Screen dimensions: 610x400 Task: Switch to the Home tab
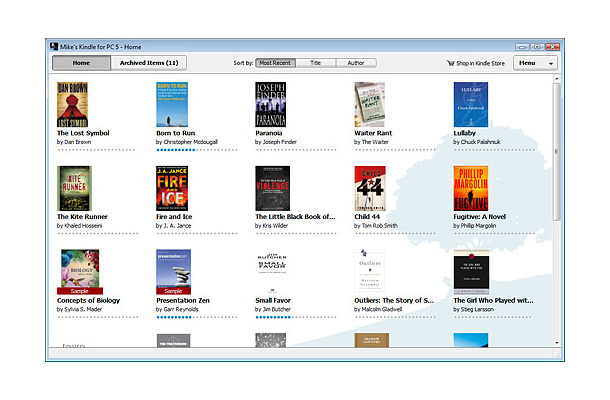pyautogui.click(x=81, y=63)
